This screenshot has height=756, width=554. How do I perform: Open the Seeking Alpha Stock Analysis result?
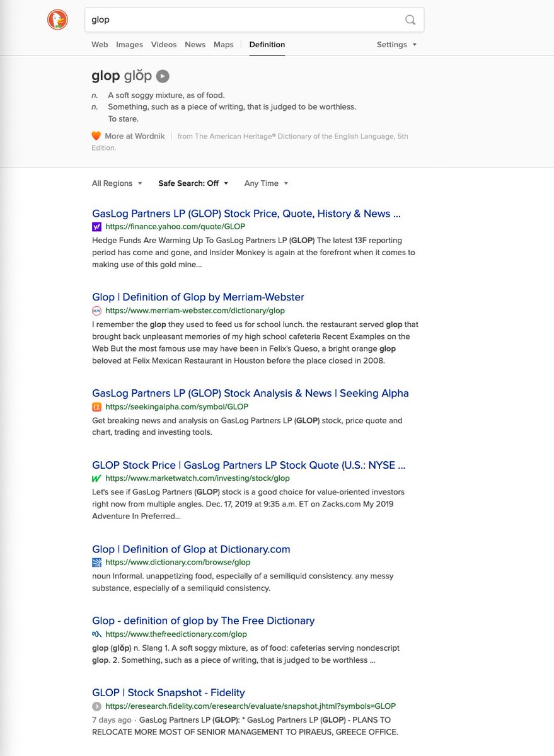[250, 393]
